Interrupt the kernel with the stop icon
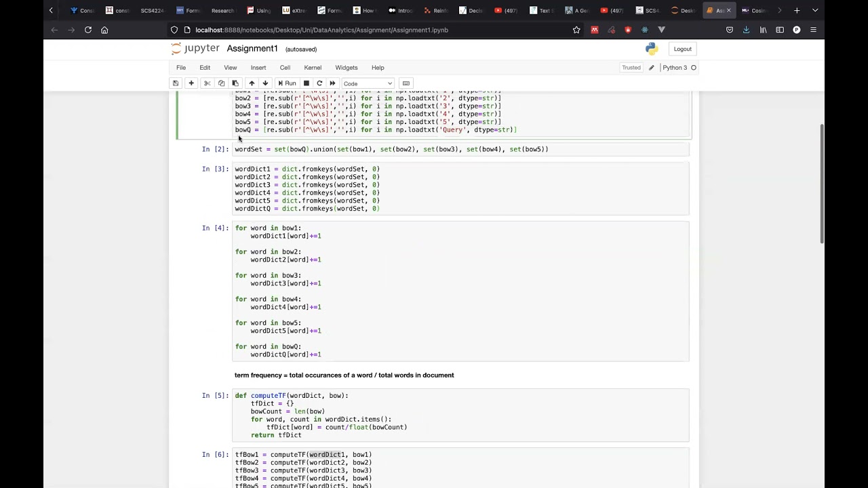Viewport: 868px width, 488px height. (x=307, y=83)
